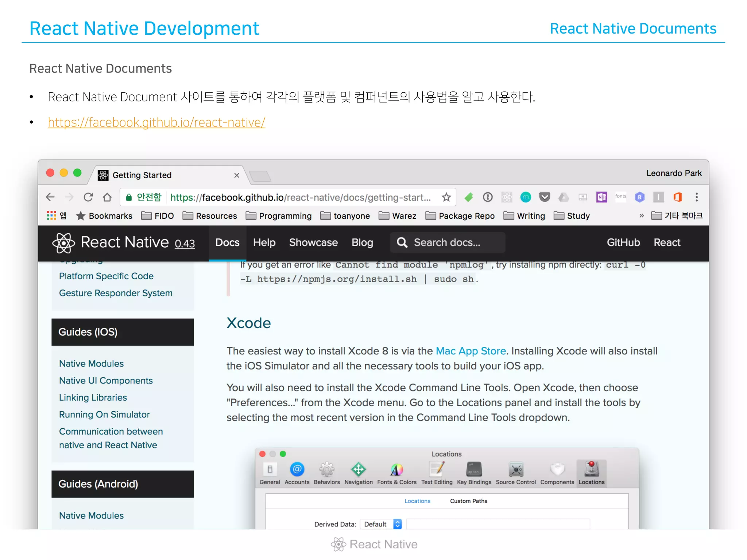Viewport: 747px width, 560px height.
Task: Click the fonts extension icon
Action: [621, 197]
